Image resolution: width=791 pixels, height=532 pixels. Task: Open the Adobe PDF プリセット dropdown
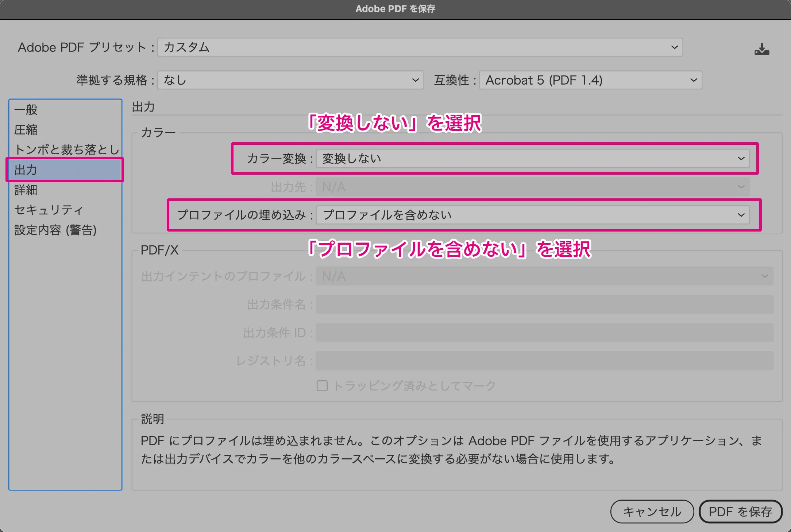[420, 47]
